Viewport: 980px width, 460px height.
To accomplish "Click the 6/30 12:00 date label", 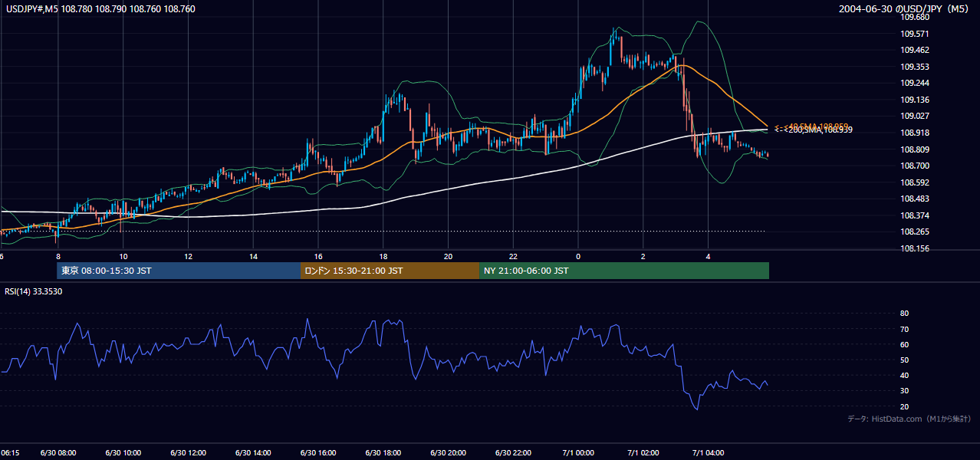I will click(189, 453).
